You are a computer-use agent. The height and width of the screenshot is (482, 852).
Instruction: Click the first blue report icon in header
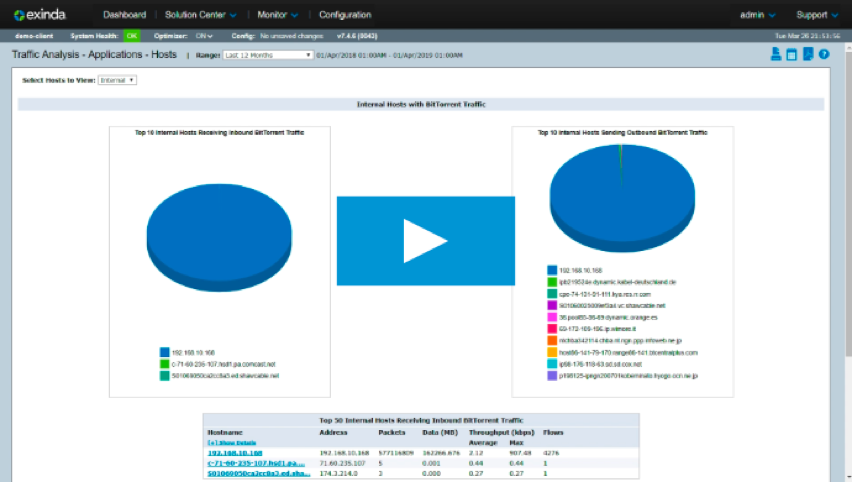(x=775, y=54)
